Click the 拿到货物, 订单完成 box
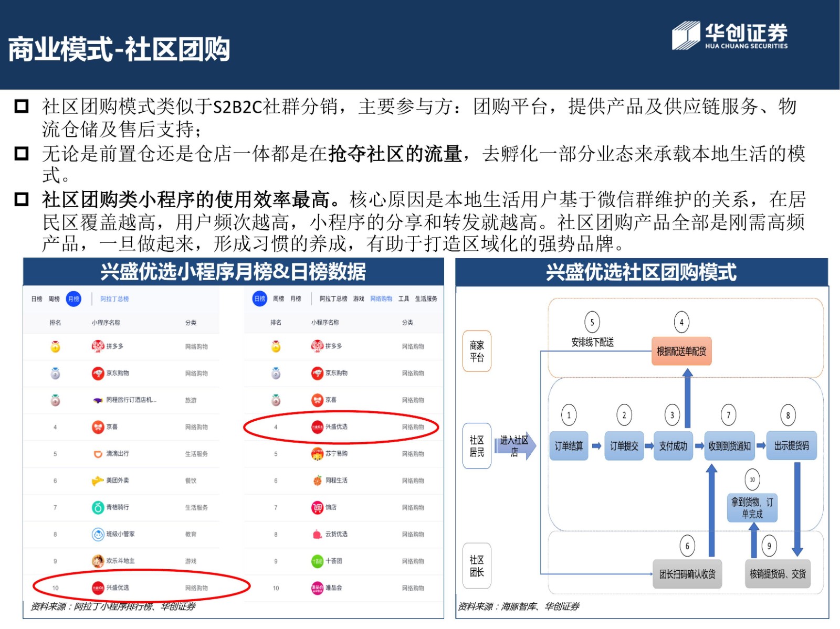This screenshot has height=629, width=840. pyautogui.click(x=752, y=508)
